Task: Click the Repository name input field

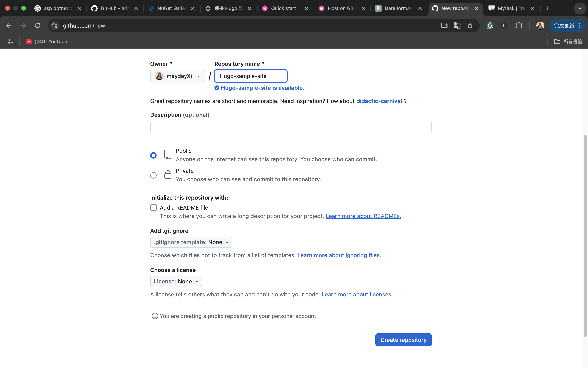Action: point(251,76)
